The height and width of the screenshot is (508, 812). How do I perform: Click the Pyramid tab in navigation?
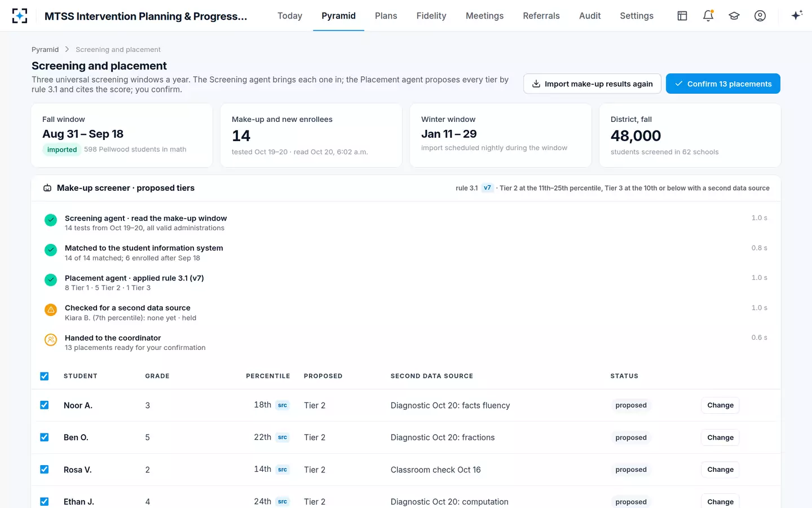tap(338, 16)
